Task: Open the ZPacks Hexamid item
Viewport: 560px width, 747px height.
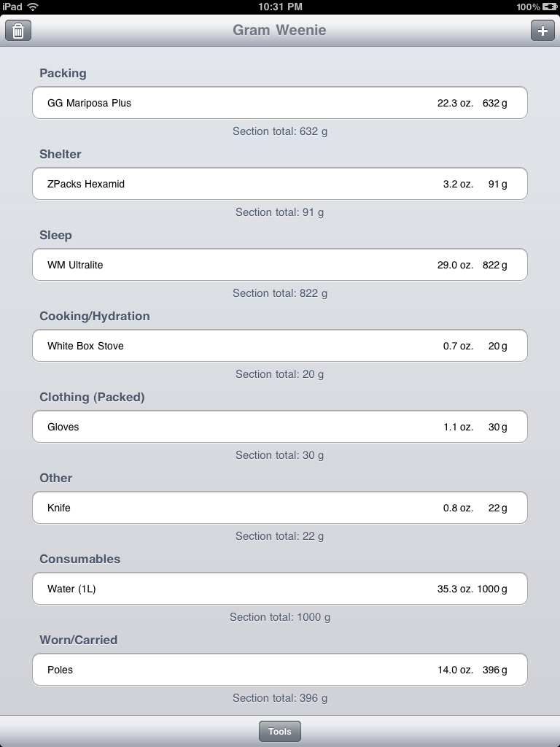Action: (279, 184)
